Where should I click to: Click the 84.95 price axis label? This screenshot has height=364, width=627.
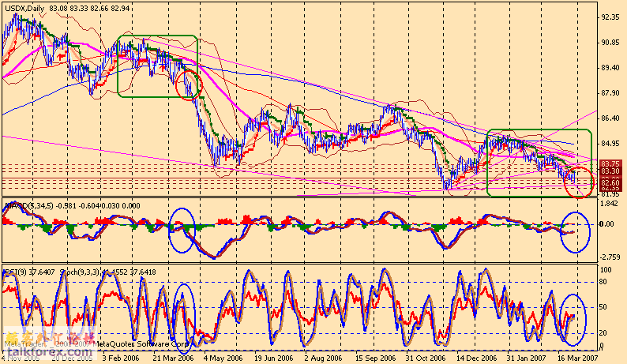pos(610,143)
